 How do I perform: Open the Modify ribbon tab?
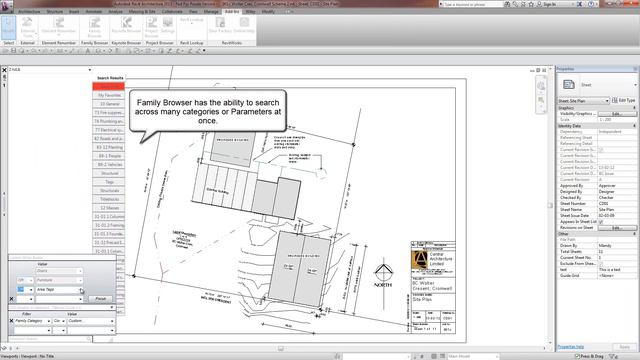click(268, 12)
